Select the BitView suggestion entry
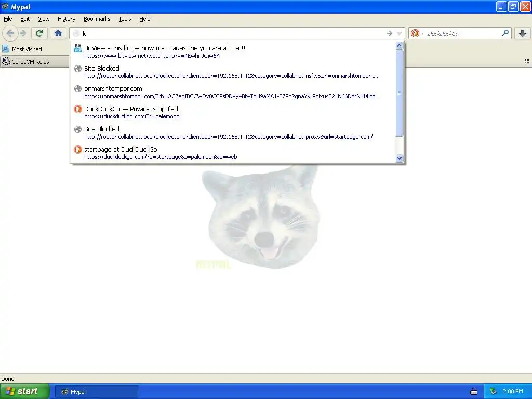Viewport: 532px width, 399px height. pos(233,51)
